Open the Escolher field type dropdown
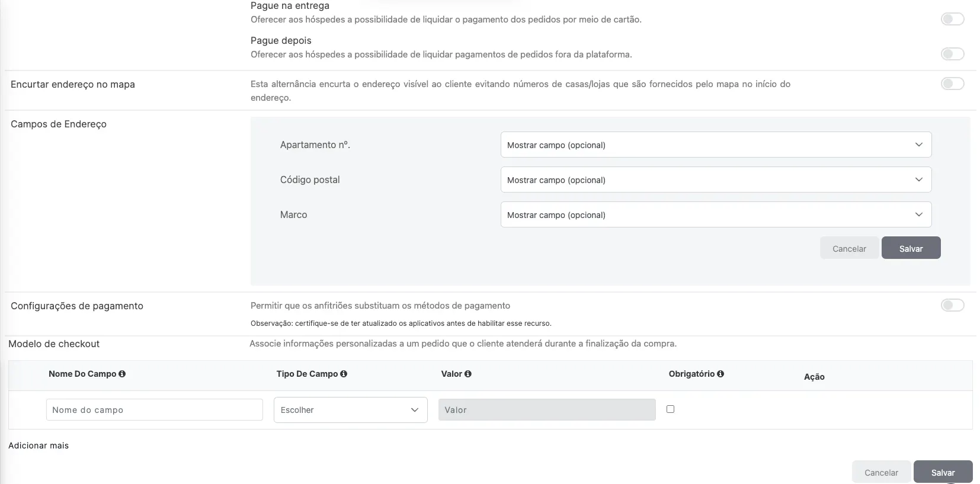Viewport: 980px width, 484px height. pos(350,410)
